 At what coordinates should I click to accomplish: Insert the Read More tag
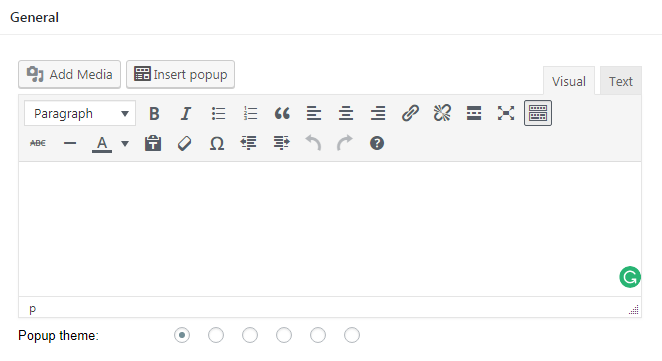[x=474, y=114]
